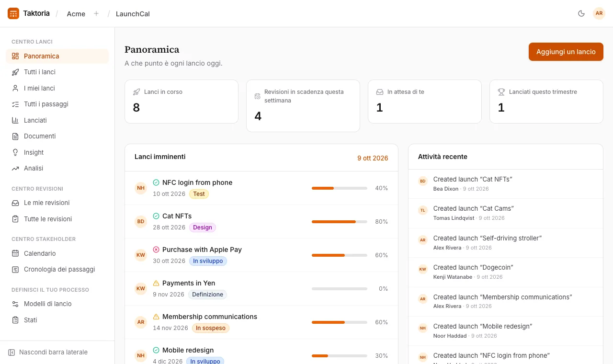Open the Lanci in corso stat card
613x364 pixels.
[x=182, y=102]
